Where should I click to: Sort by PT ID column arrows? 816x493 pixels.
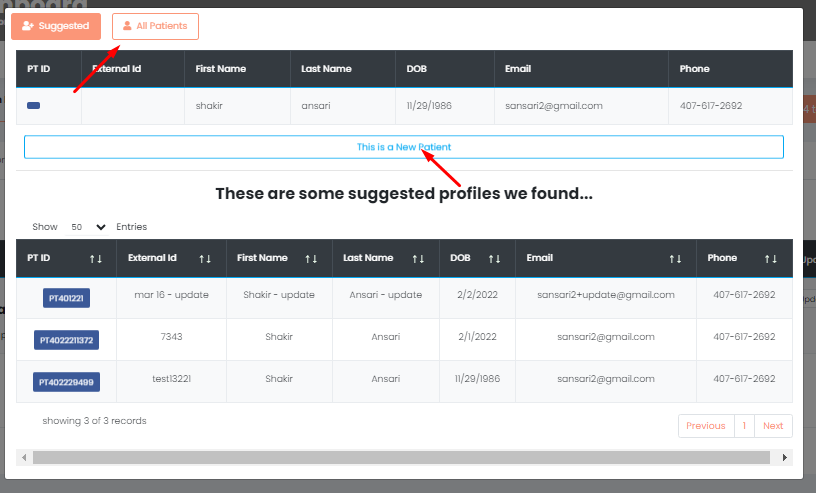pyautogui.click(x=96, y=259)
